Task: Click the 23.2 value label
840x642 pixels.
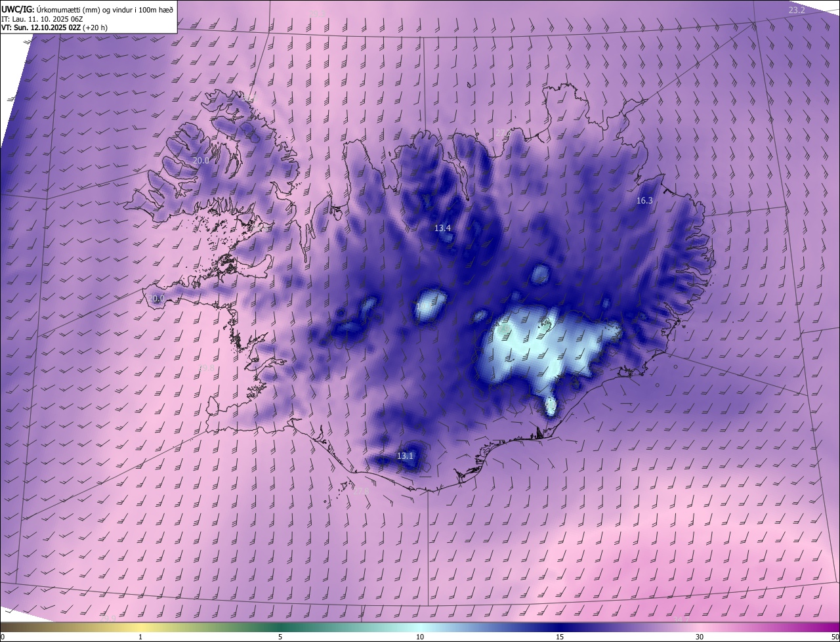Action: tap(796, 10)
